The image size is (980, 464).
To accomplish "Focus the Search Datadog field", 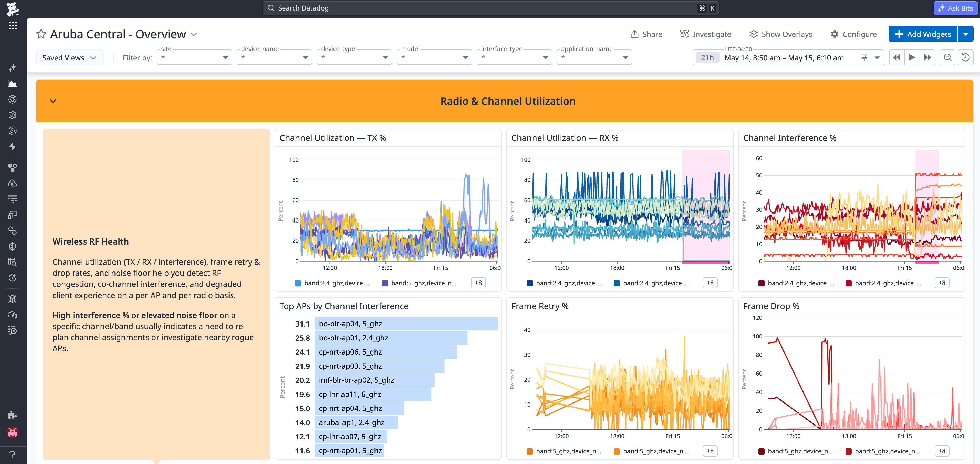I will pyautogui.click(x=490, y=8).
